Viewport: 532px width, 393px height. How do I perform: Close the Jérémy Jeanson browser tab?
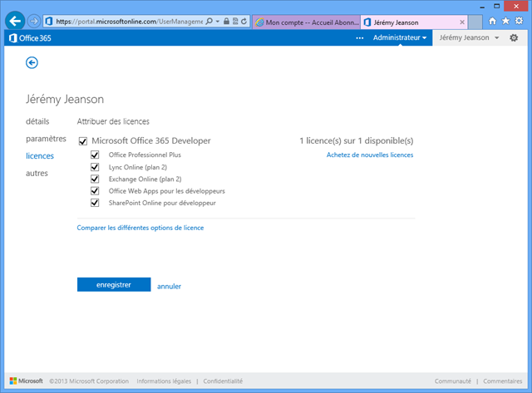tap(462, 22)
